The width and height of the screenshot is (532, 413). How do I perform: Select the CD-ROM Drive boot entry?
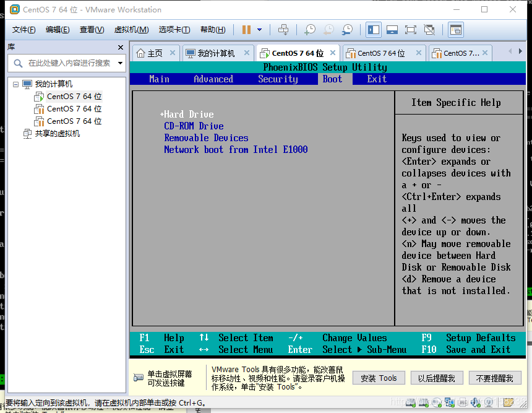coord(194,126)
